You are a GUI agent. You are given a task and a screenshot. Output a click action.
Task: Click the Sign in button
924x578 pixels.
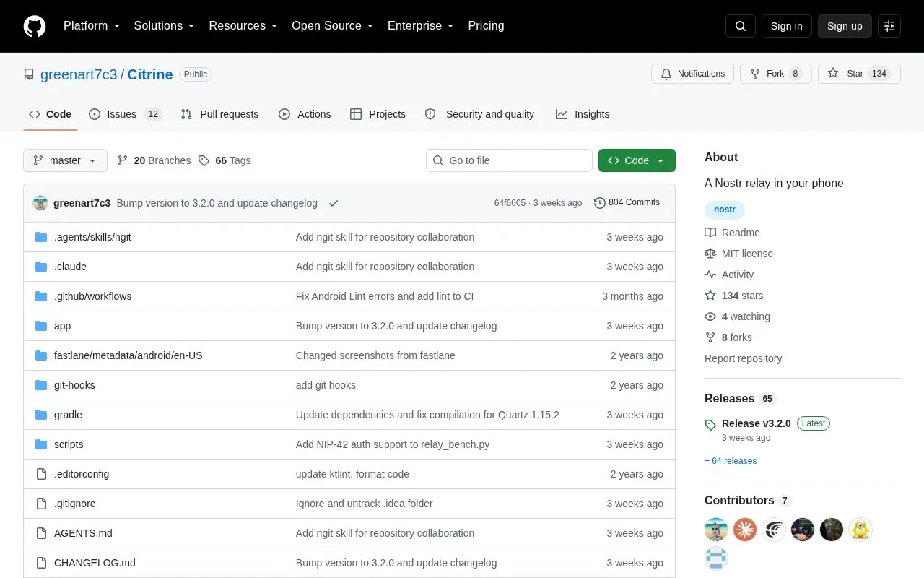point(786,26)
